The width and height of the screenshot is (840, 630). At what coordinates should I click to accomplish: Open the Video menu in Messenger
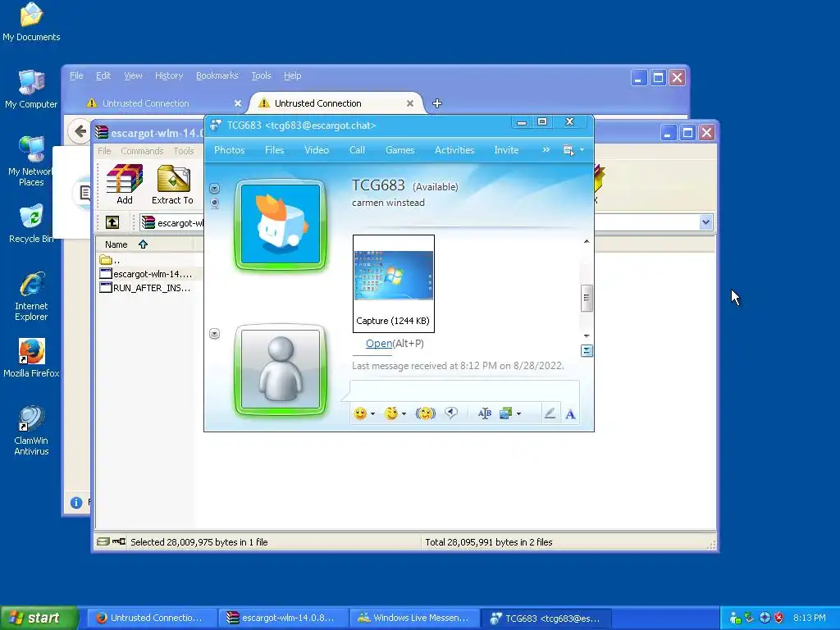(x=317, y=150)
